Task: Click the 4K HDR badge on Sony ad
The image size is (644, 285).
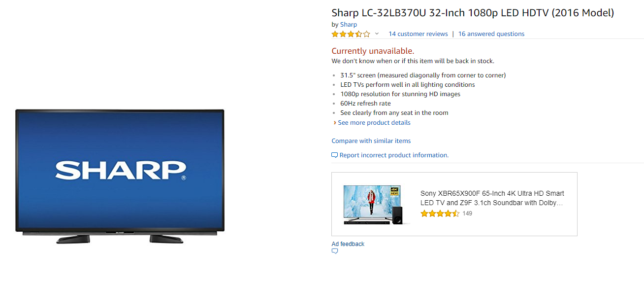Action: 394,191
